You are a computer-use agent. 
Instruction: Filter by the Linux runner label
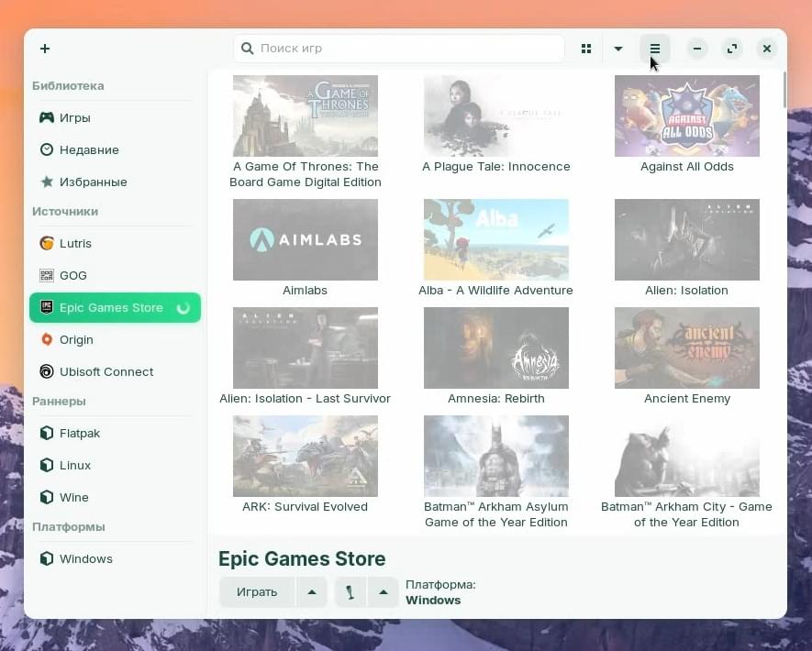pyautogui.click(x=75, y=465)
